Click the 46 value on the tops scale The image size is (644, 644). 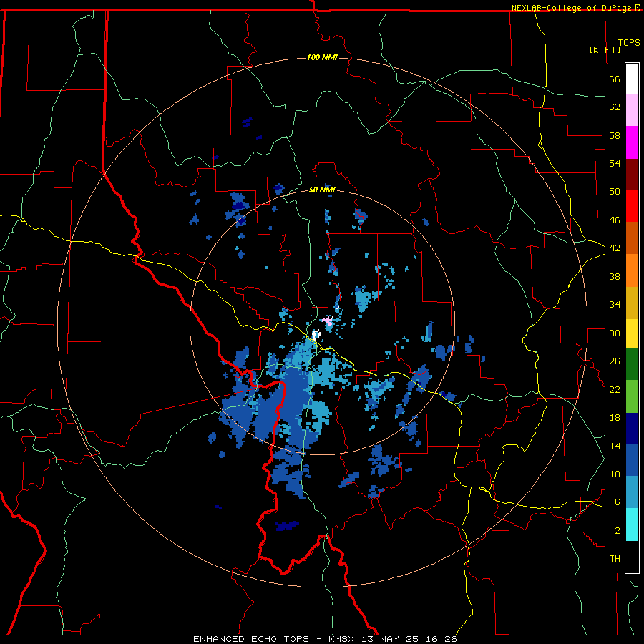(x=615, y=220)
